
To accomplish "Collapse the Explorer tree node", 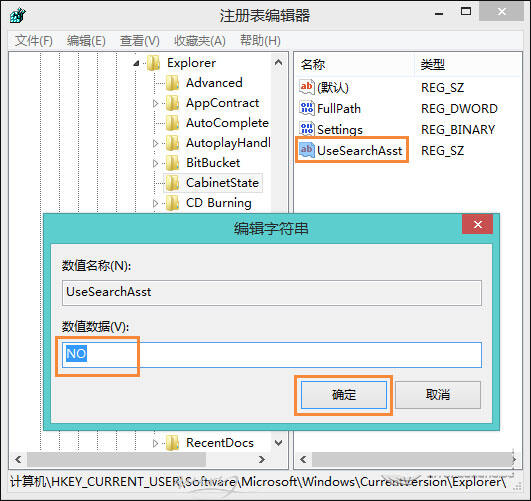I will pyautogui.click(x=136, y=63).
